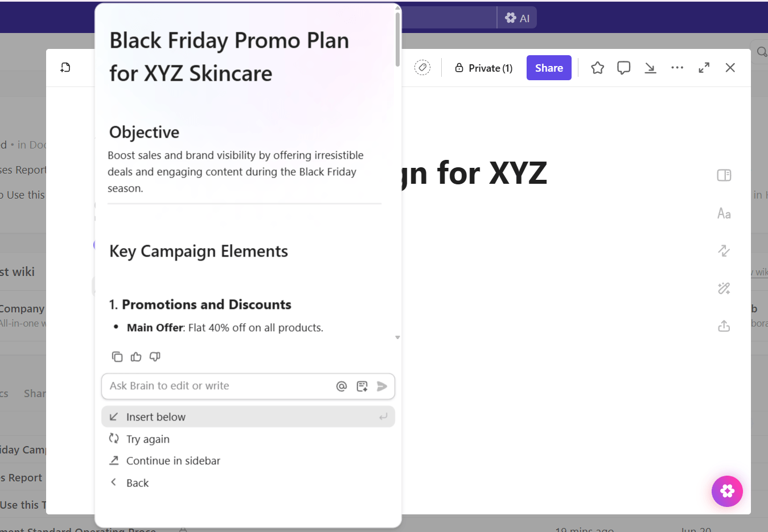Viewport: 768px width, 532px height.
Task: Favorite the doc using the star icon
Action: pos(597,68)
